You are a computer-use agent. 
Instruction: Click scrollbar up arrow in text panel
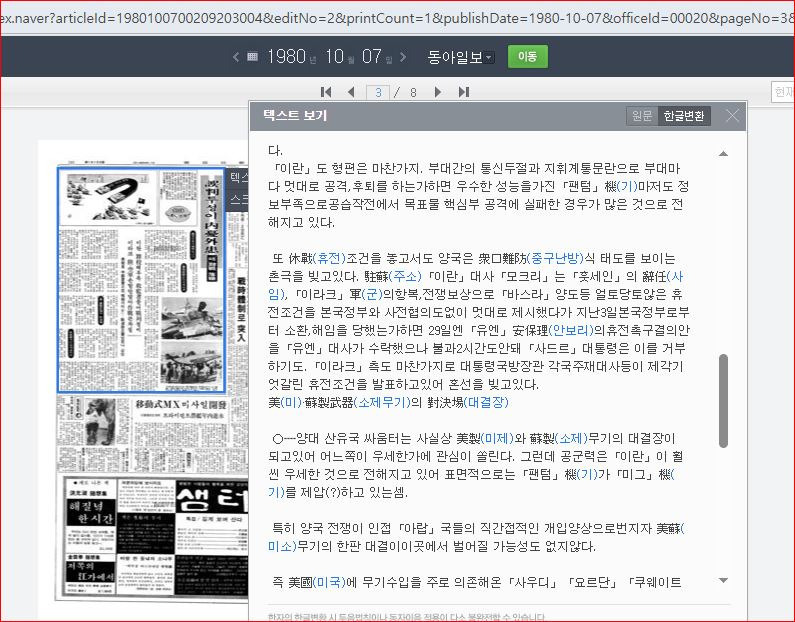724,153
